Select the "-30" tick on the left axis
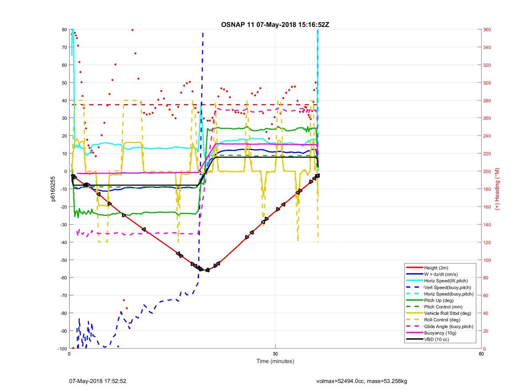 pyautogui.click(x=63, y=225)
